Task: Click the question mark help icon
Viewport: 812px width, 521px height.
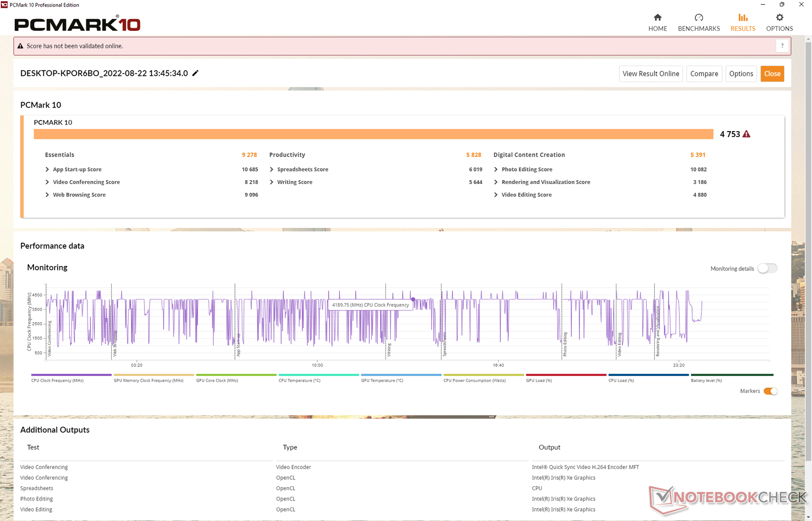Action: (x=782, y=46)
